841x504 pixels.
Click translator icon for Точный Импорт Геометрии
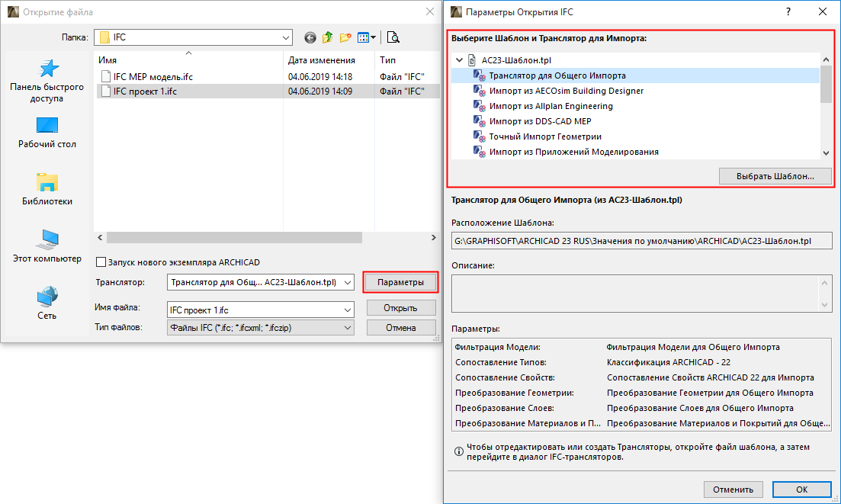pos(480,136)
